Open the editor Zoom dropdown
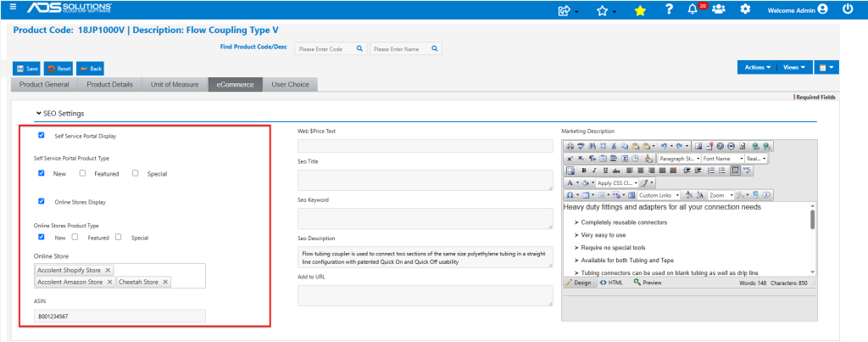 721,195
